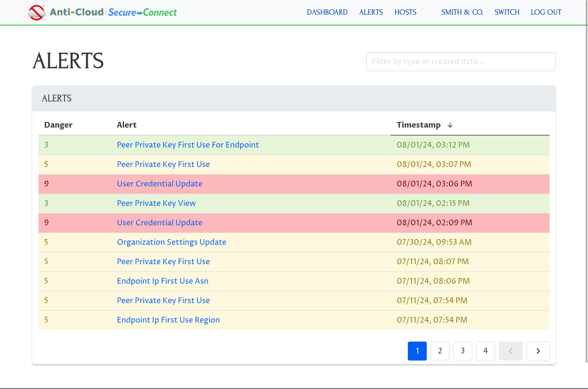Open Peer Private Key First Use alert from 03:07 PM
The image size is (588, 389).
point(164,164)
